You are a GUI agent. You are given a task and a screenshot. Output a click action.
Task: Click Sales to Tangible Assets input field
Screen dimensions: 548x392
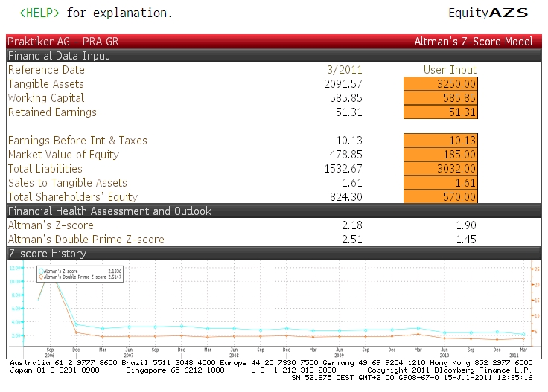(440, 183)
